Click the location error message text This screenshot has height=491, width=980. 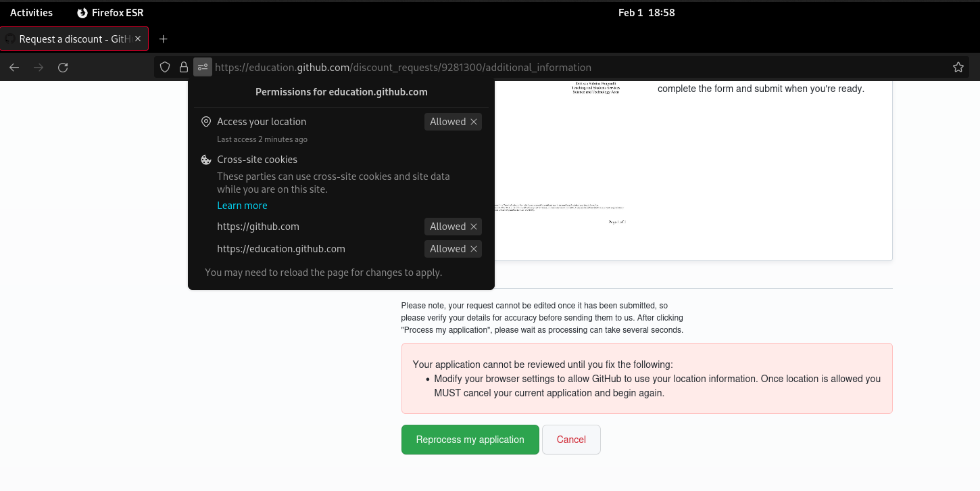click(x=657, y=385)
